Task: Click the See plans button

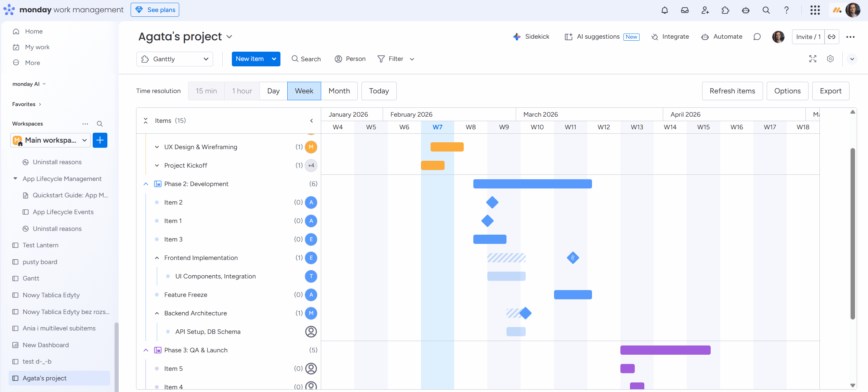Action: (x=155, y=10)
